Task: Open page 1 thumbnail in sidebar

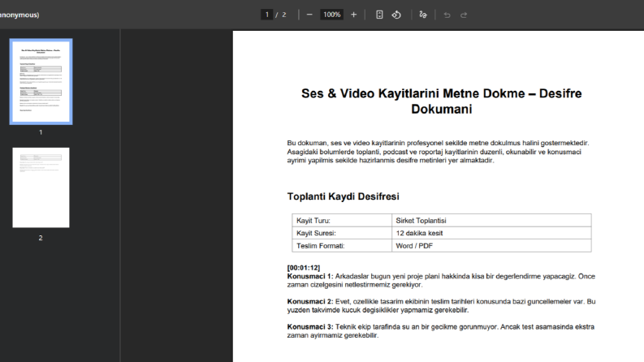Action: 41,82
